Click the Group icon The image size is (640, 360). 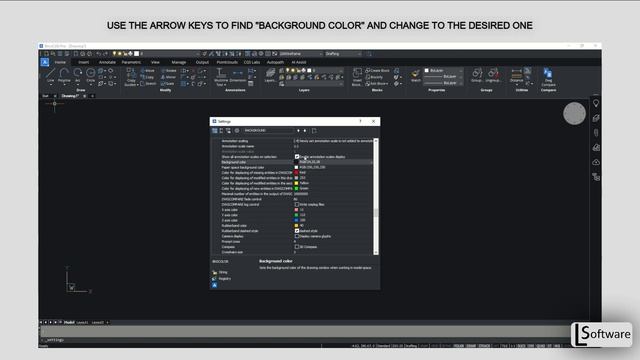click(477, 75)
